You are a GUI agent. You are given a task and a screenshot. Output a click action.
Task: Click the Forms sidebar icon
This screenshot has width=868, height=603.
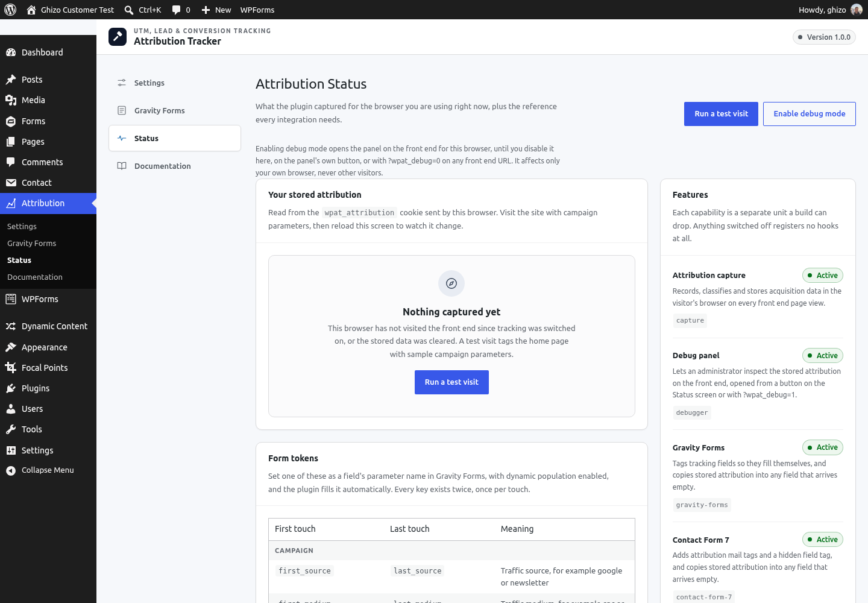pos(11,121)
